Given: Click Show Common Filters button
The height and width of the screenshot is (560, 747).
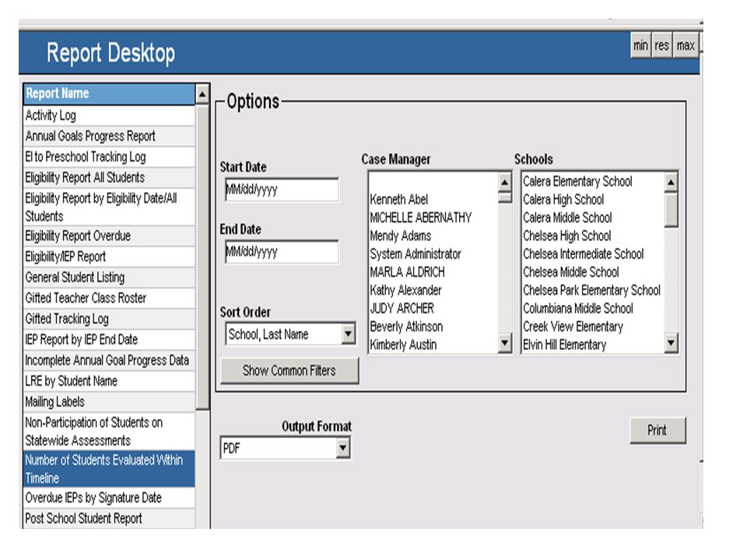Looking at the screenshot, I should point(289,370).
